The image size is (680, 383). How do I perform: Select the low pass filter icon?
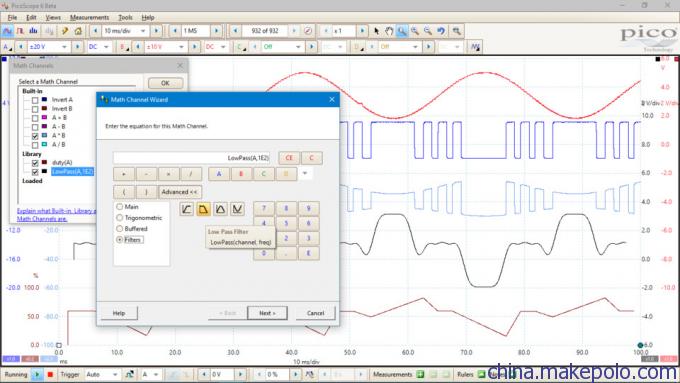tap(203, 209)
